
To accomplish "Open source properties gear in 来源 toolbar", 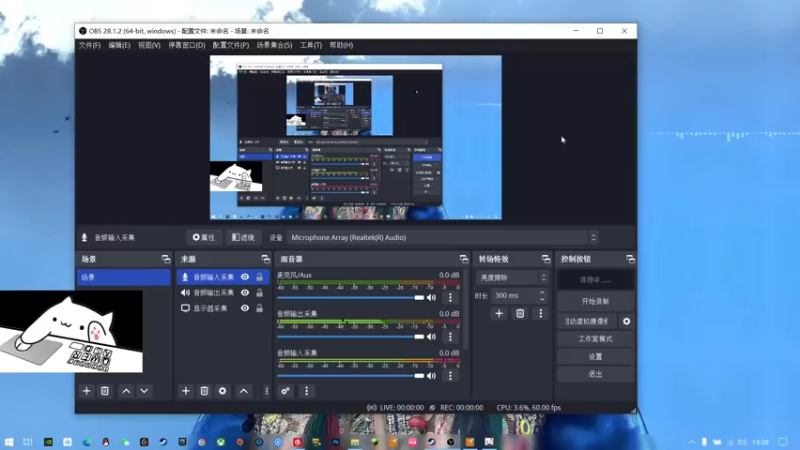I will 222,391.
